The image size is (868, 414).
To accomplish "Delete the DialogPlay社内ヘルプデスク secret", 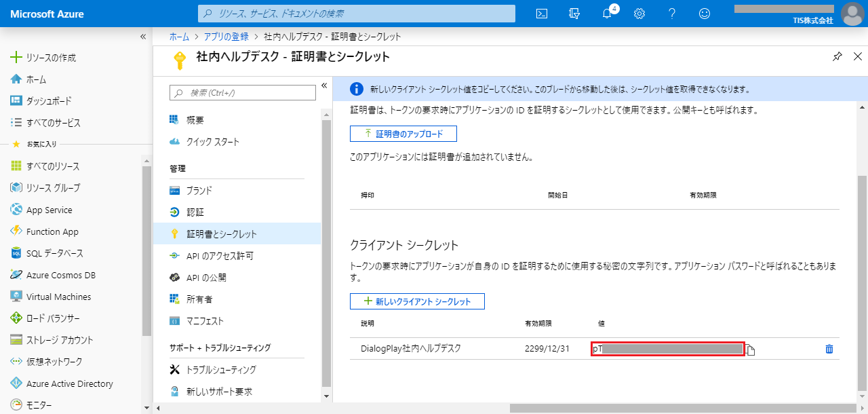I will (x=829, y=349).
